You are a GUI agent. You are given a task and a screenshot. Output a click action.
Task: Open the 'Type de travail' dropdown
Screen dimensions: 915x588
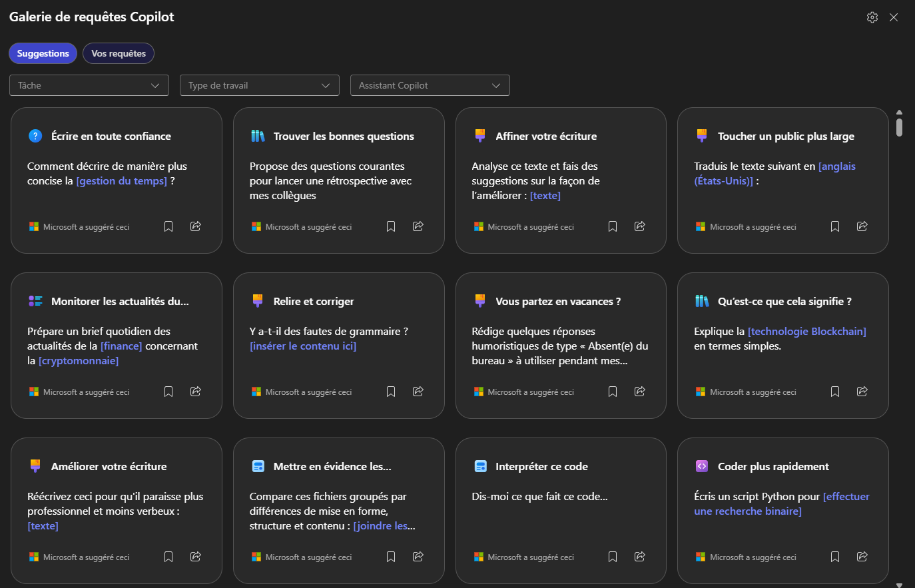[x=260, y=85]
